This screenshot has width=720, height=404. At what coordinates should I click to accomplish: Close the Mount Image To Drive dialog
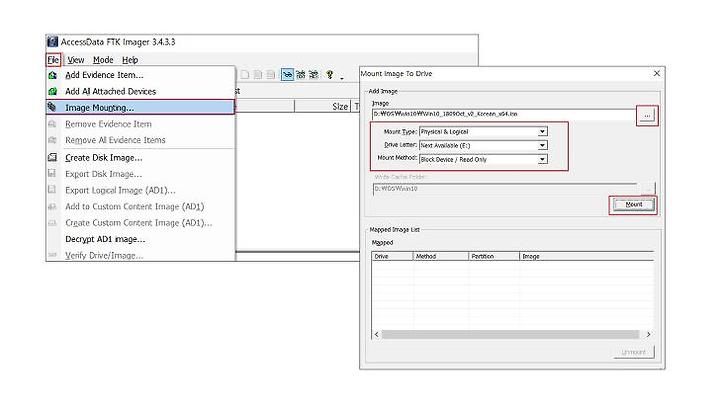[x=657, y=73]
